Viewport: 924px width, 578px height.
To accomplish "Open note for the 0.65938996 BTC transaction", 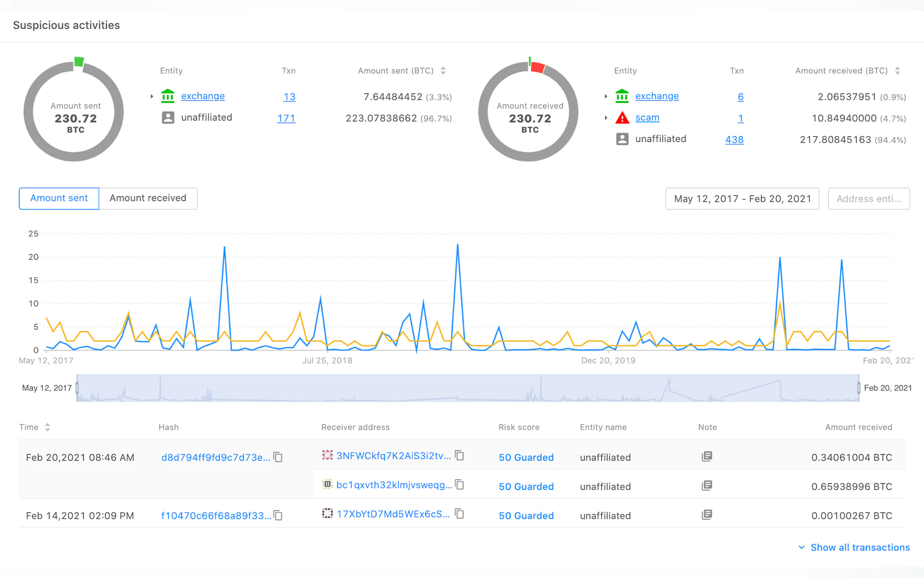I will 707,486.
